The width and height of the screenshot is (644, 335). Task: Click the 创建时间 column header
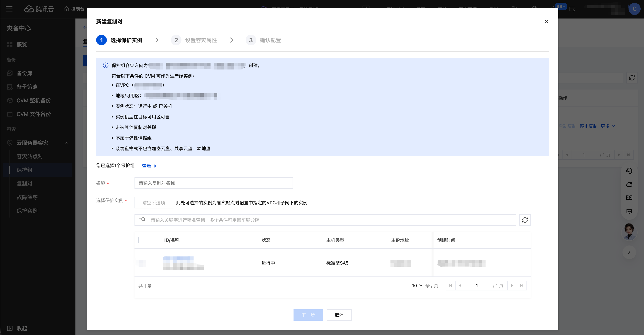point(446,240)
